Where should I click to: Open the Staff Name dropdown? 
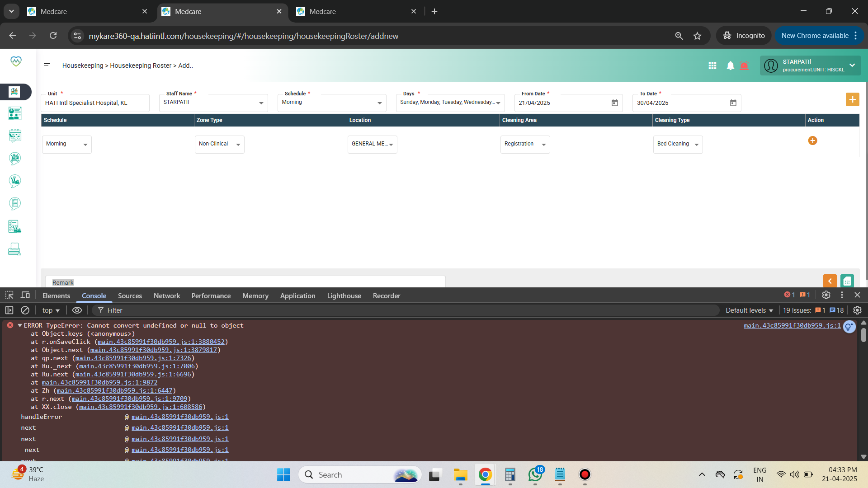[x=213, y=103]
